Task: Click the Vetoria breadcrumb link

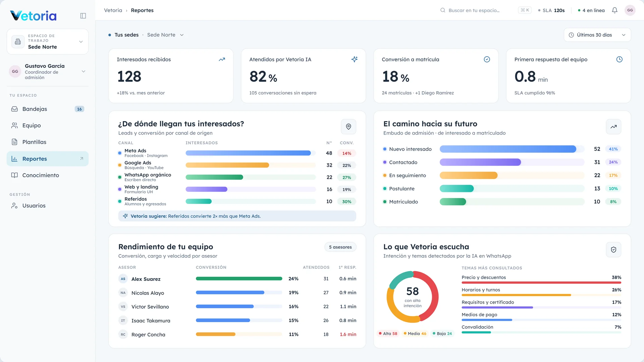Action: [113, 10]
